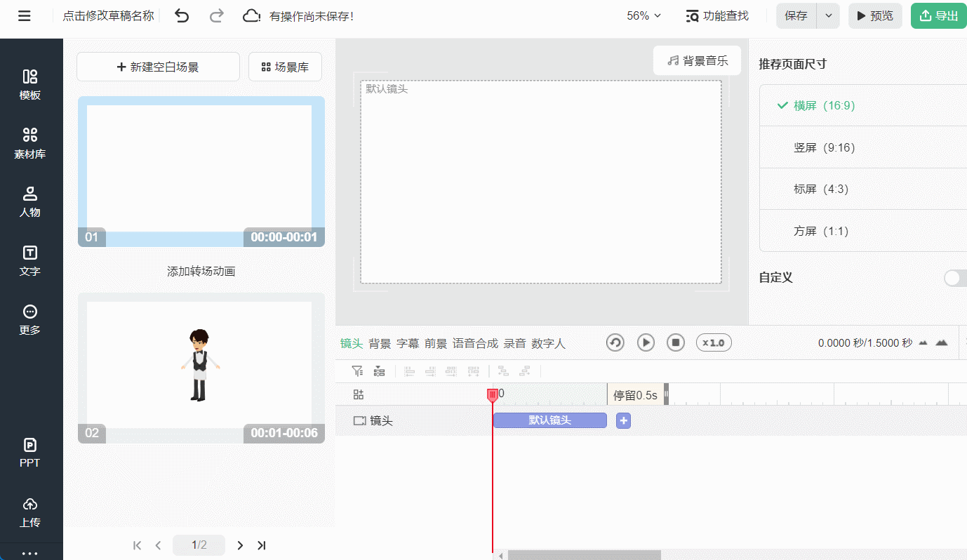Select 竖屏 (9:16) page size
This screenshot has width=967, height=560.
coord(863,147)
